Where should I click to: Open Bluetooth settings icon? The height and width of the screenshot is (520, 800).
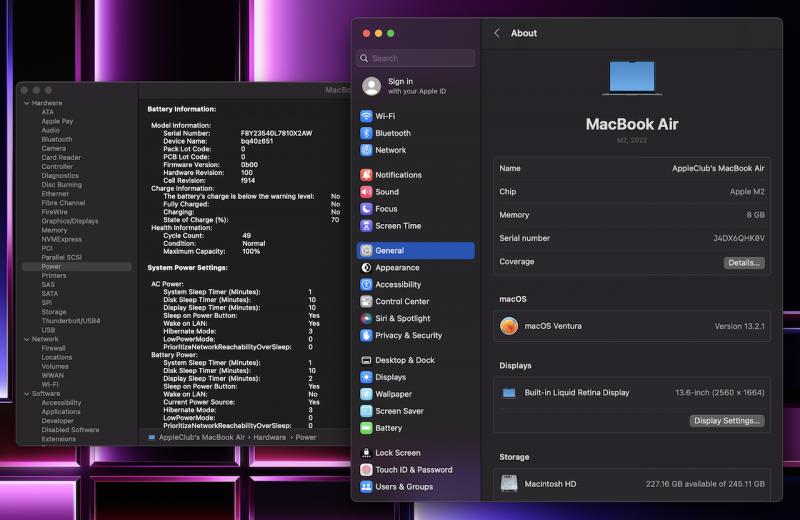tap(366, 133)
